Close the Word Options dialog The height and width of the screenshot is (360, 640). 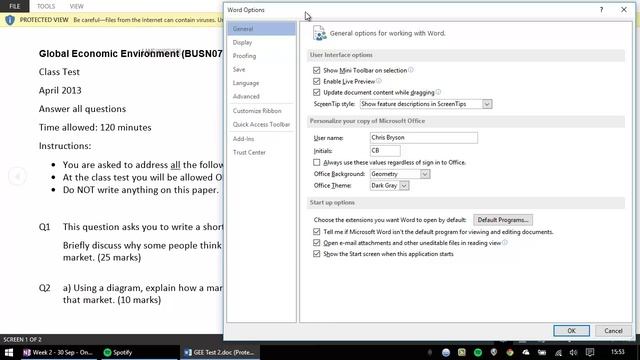pos(624,9)
